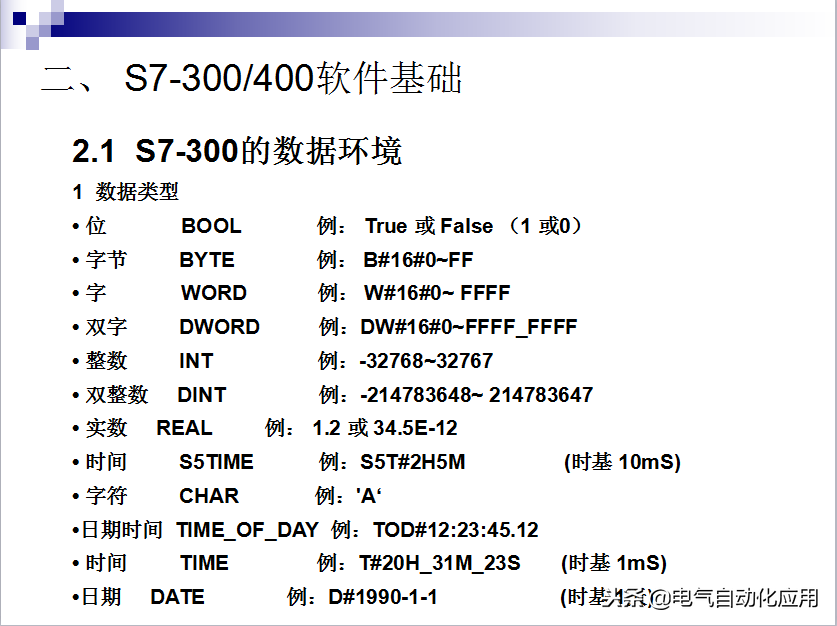Select the type name "TIME_OF_DAY"
The height and width of the screenshot is (626, 837).
[247, 530]
